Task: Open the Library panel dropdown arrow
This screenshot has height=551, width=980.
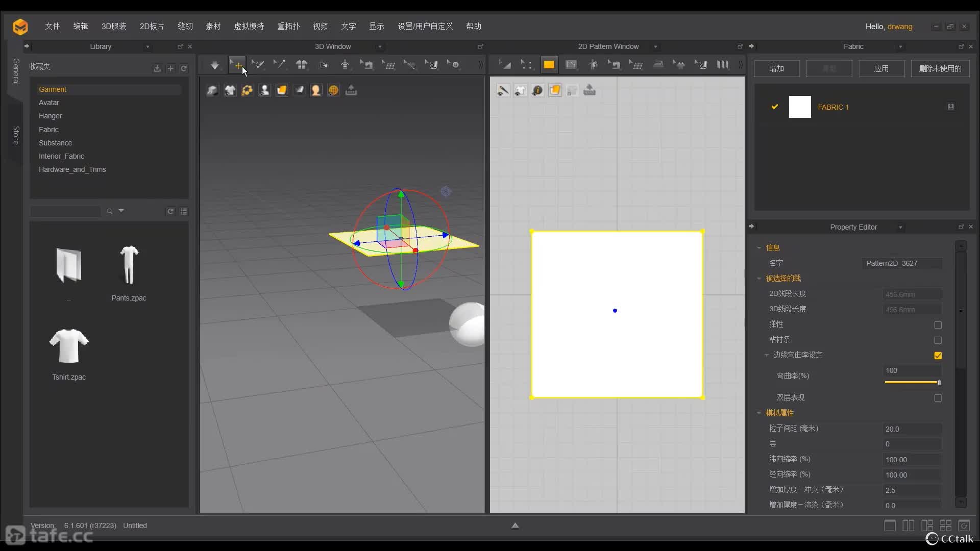Action: [x=148, y=47]
